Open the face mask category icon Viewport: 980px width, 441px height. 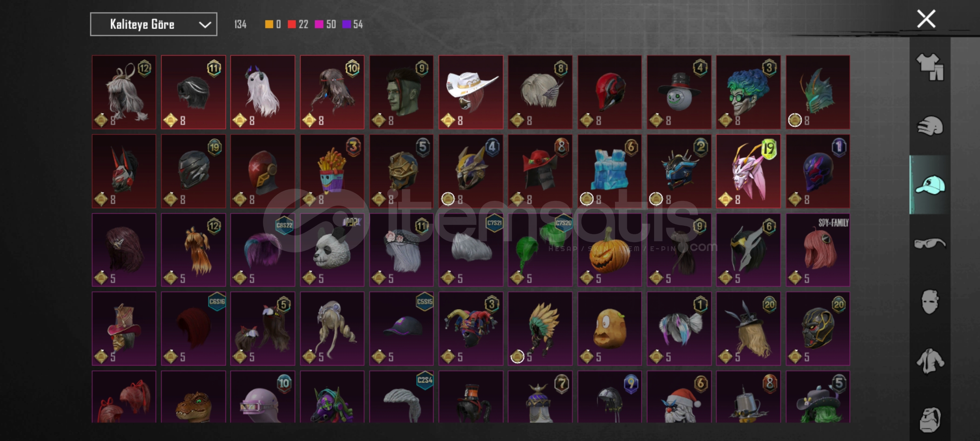(x=930, y=302)
